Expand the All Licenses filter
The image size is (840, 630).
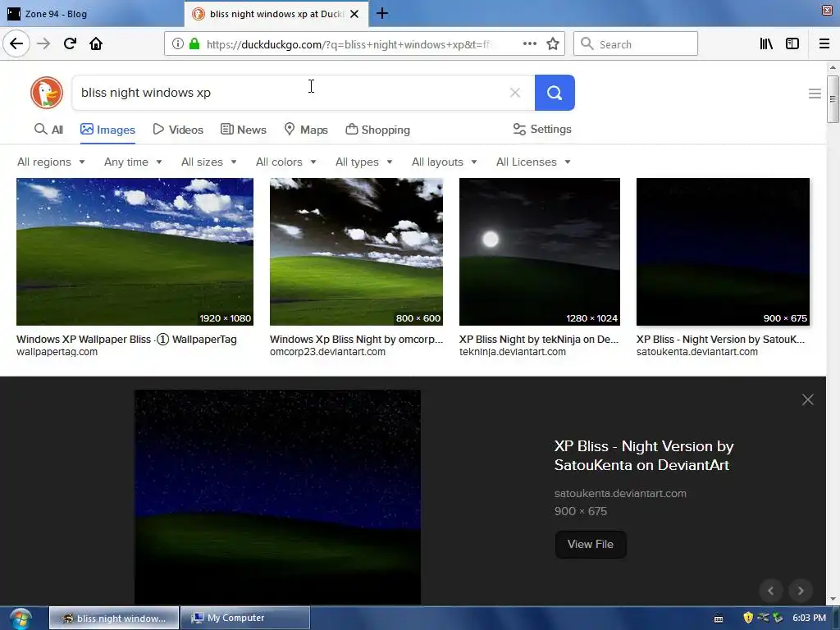[533, 162]
